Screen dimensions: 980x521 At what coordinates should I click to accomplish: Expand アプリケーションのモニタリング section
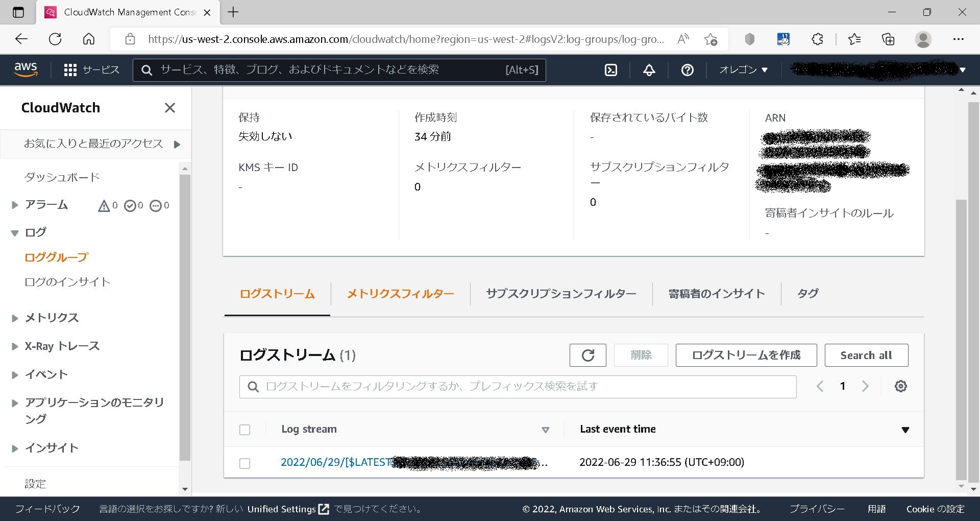pyautogui.click(x=15, y=403)
